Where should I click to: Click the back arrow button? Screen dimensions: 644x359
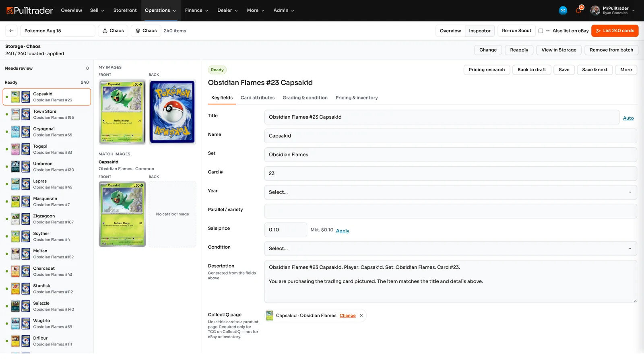[x=11, y=31]
